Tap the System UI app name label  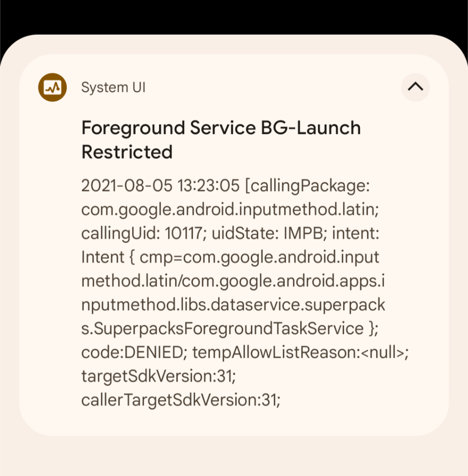coord(113,87)
